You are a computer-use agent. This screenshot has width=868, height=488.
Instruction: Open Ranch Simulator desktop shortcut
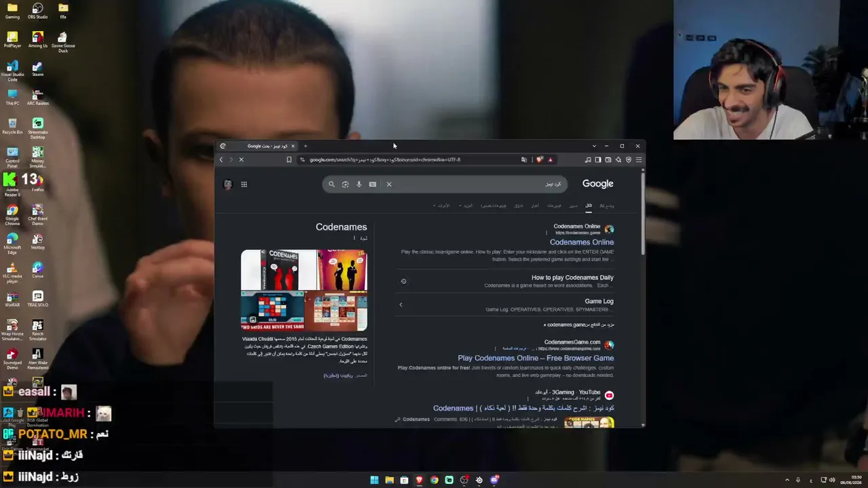coord(37,331)
